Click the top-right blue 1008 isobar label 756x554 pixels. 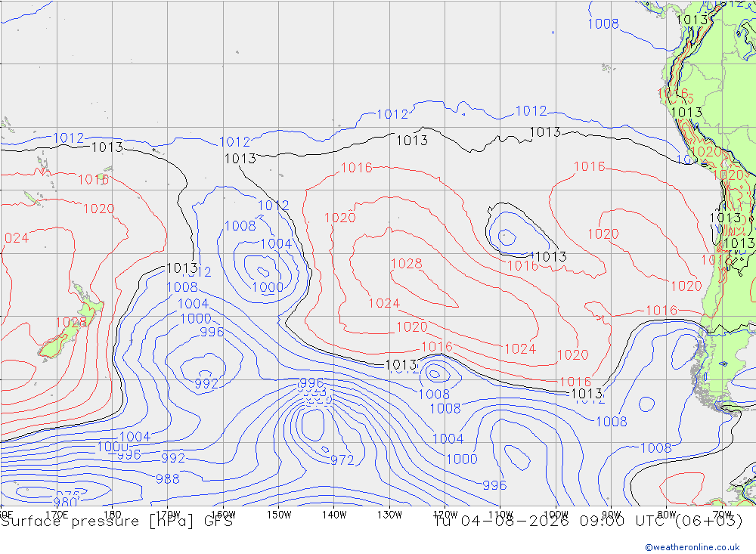tap(603, 23)
